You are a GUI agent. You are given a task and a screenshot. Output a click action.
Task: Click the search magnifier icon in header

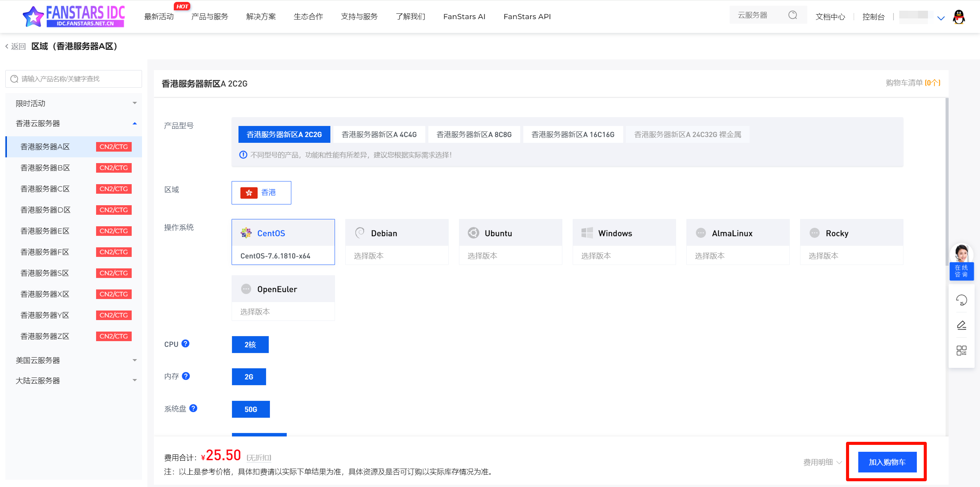(792, 15)
